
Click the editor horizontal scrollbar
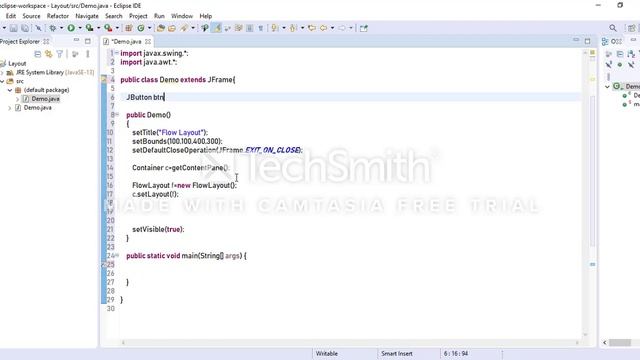click(349, 343)
